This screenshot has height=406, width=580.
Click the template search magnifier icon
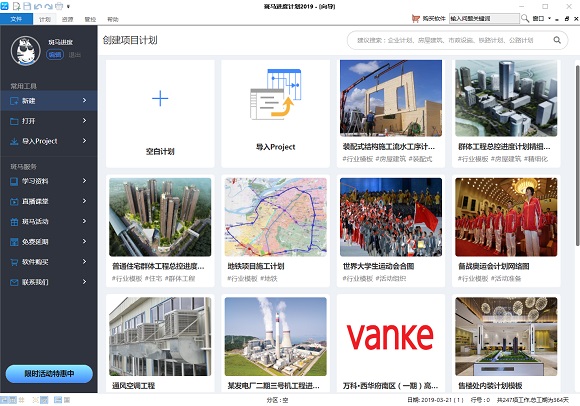click(x=557, y=40)
